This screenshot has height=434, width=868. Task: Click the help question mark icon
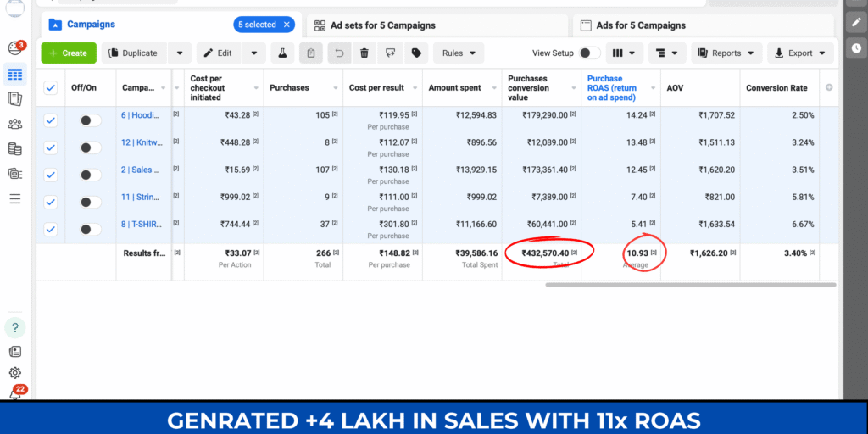pyautogui.click(x=14, y=327)
